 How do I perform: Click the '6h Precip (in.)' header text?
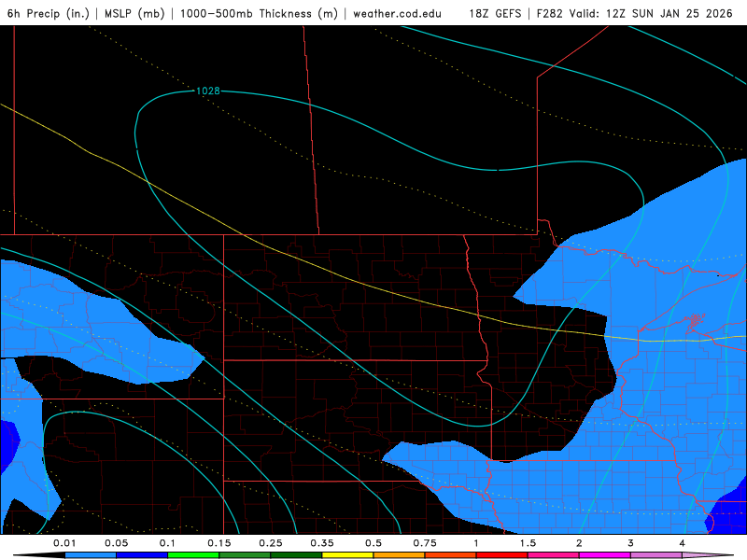pyautogui.click(x=49, y=13)
